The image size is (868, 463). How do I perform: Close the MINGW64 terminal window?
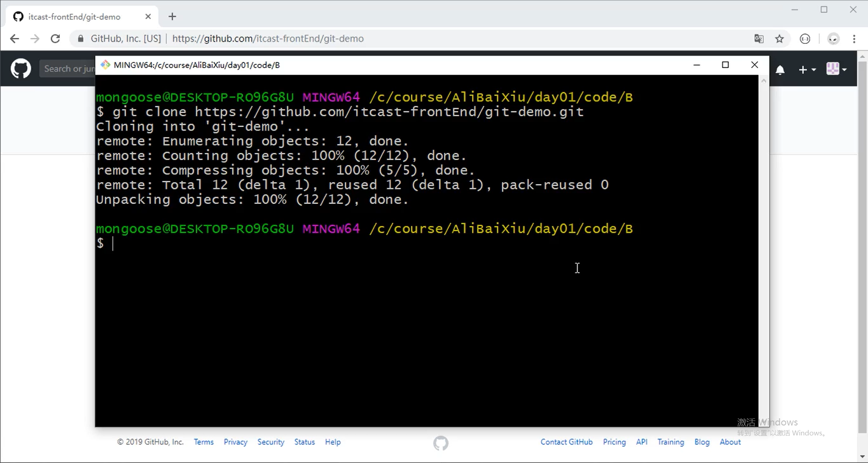[755, 65]
